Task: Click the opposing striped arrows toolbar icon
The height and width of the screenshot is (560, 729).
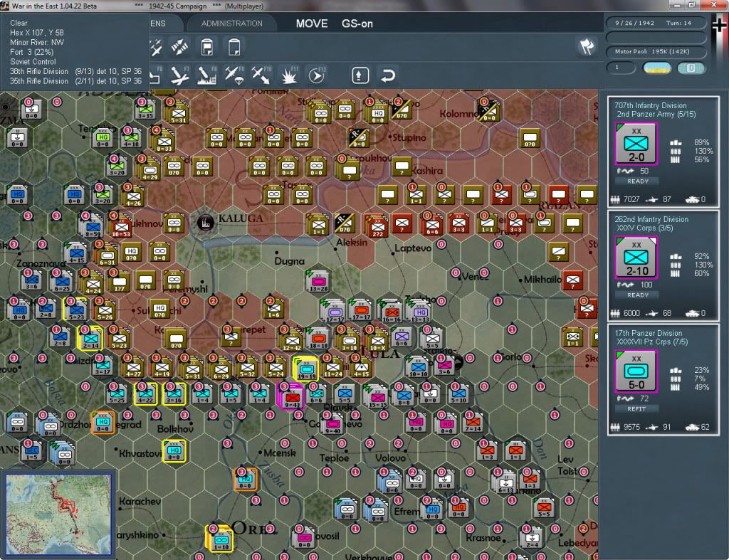Action: (x=179, y=47)
